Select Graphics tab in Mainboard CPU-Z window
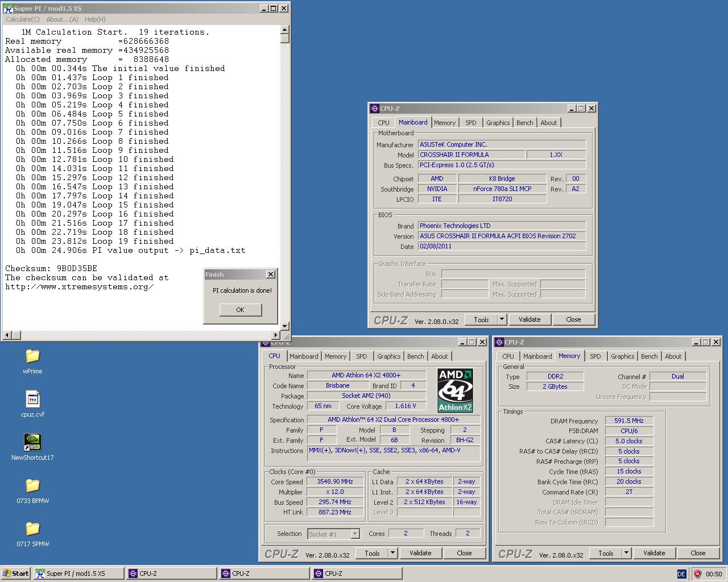 click(x=498, y=123)
